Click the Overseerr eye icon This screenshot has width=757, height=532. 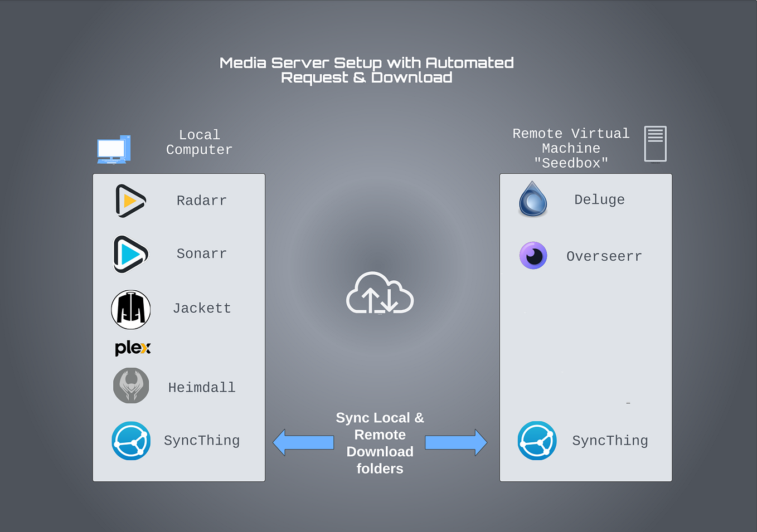pos(532,256)
